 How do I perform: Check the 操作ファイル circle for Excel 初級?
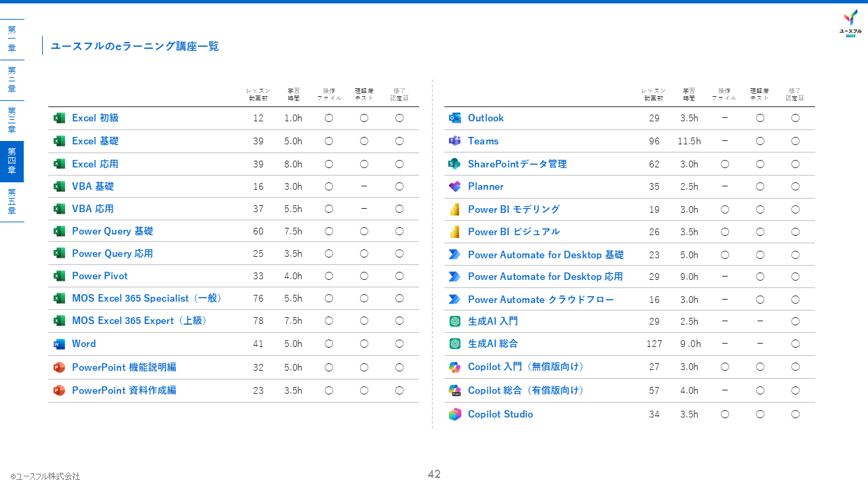point(329,118)
